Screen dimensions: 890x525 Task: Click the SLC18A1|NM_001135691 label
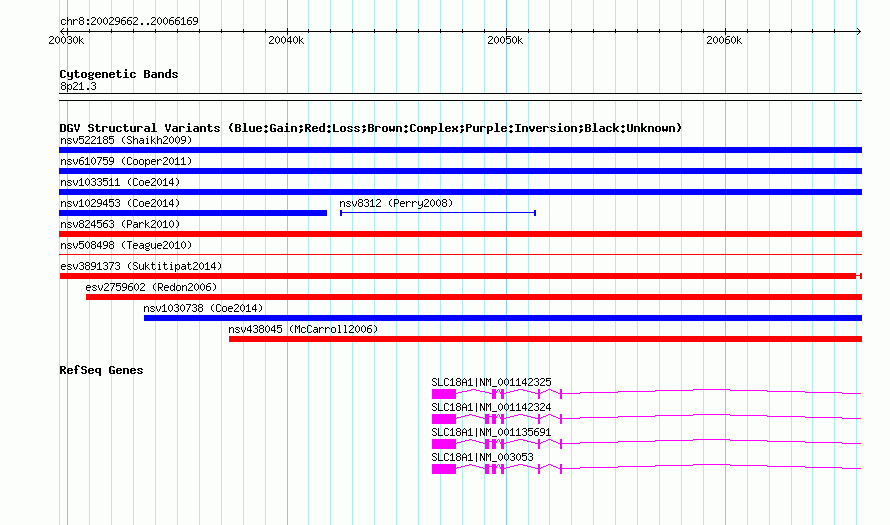(x=491, y=432)
